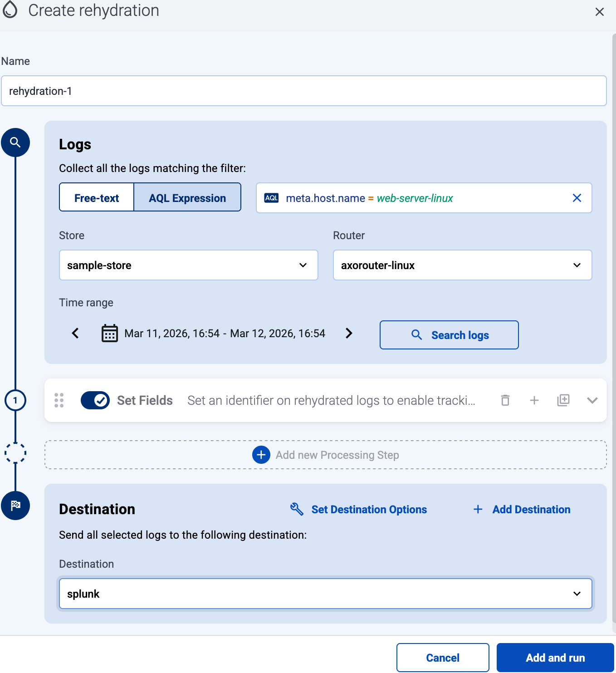
Task: Open the Router dropdown showing axorouter-linux
Action: tap(462, 265)
